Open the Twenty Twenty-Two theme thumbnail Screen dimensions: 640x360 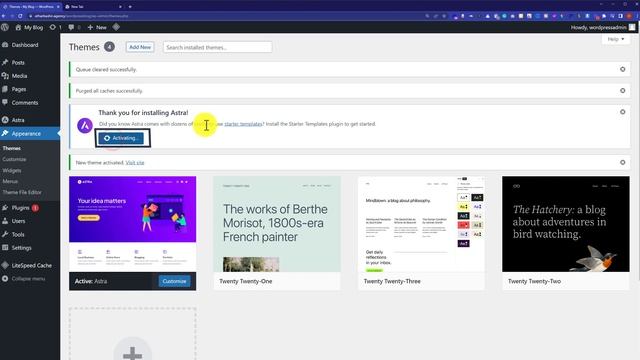pyautogui.click(x=566, y=224)
